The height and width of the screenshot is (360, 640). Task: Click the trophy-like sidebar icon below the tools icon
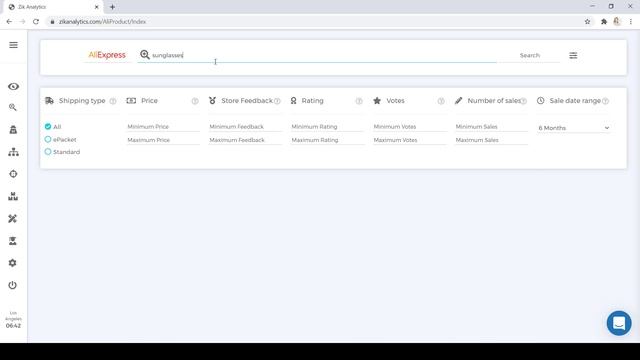coord(13,241)
